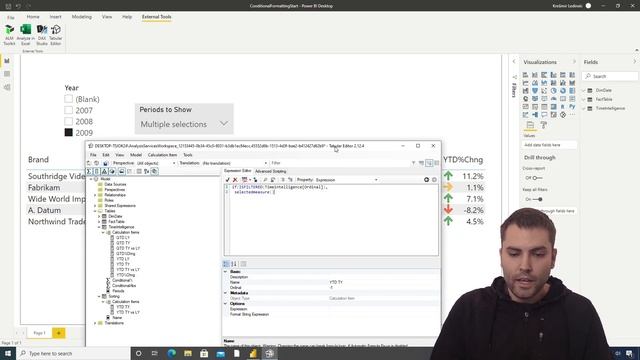This screenshot has width=640, height=360.
Task: Cancel expression changes with the red X
Action: pyautogui.click(x=235, y=180)
